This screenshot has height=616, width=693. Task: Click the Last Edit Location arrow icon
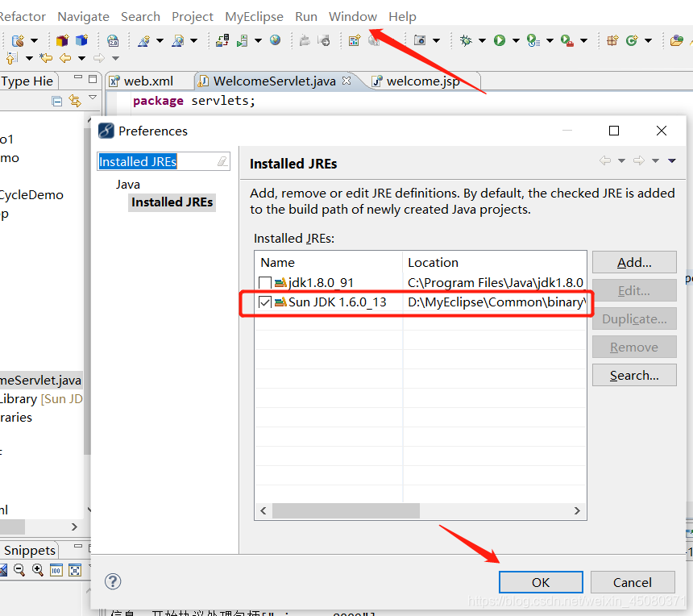click(x=45, y=58)
